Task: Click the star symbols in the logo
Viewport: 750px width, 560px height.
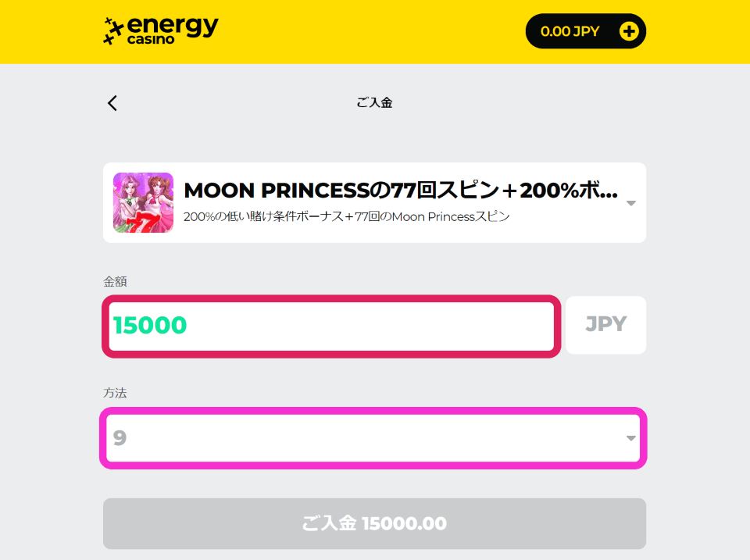Action: pyautogui.click(x=113, y=31)
